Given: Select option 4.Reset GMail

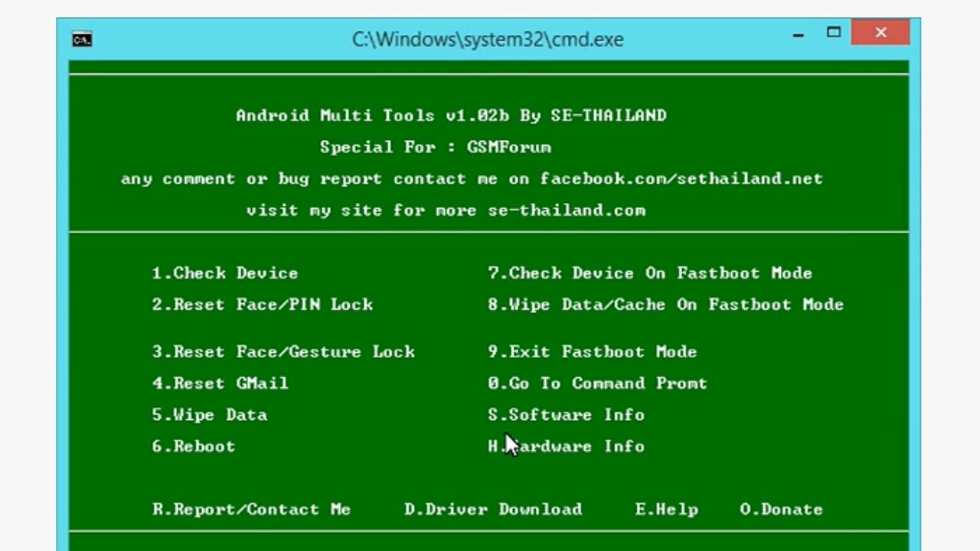Looking at the screenshot, I should coord(220,383).
